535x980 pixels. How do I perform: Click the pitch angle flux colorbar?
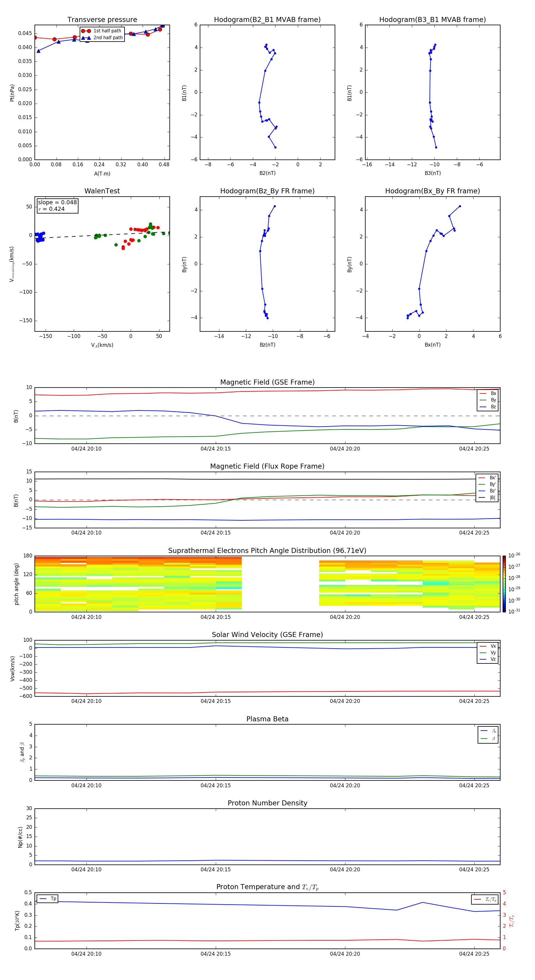(x=504, y=584)
